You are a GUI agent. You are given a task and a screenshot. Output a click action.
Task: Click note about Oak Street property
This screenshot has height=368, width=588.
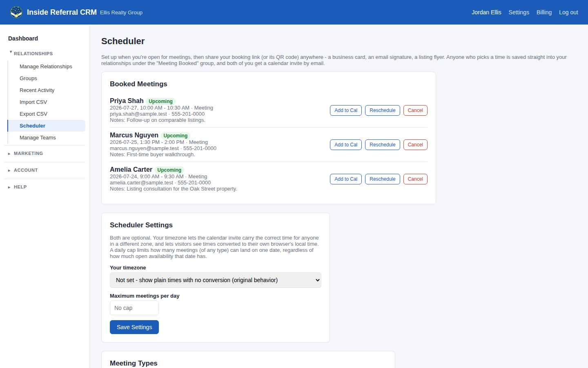[x=174, y=189]
